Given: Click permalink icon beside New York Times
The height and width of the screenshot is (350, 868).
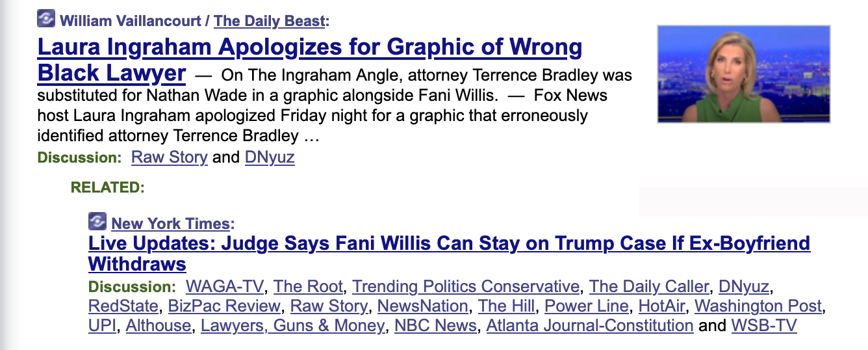Looking at the screenshot, I should click(97, 222).
